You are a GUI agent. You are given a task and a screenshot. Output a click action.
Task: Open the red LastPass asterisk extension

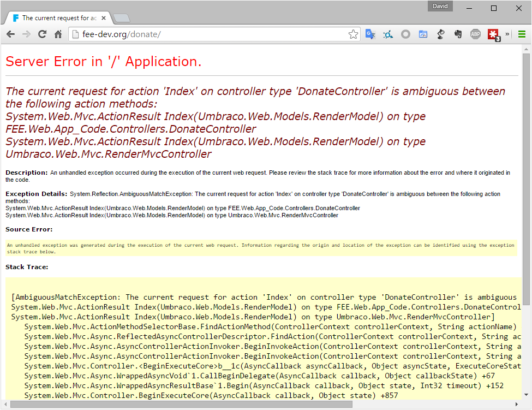493,34
